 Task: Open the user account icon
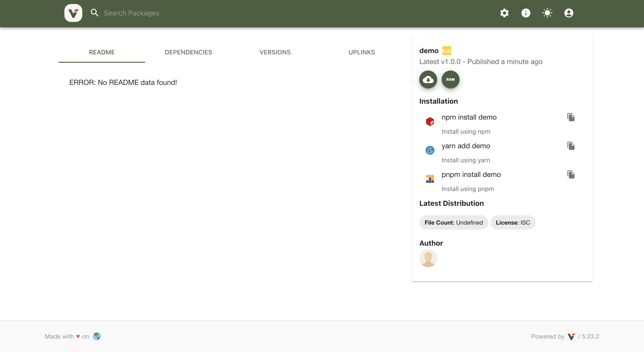[x=569, y=13]
